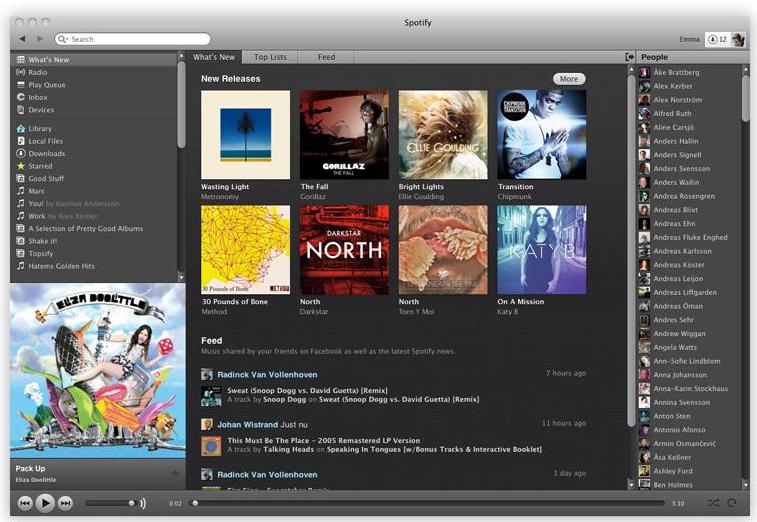Open This Must Be The Place track
The height and width of the screenshot is (522, 757).
pos(323,440)
